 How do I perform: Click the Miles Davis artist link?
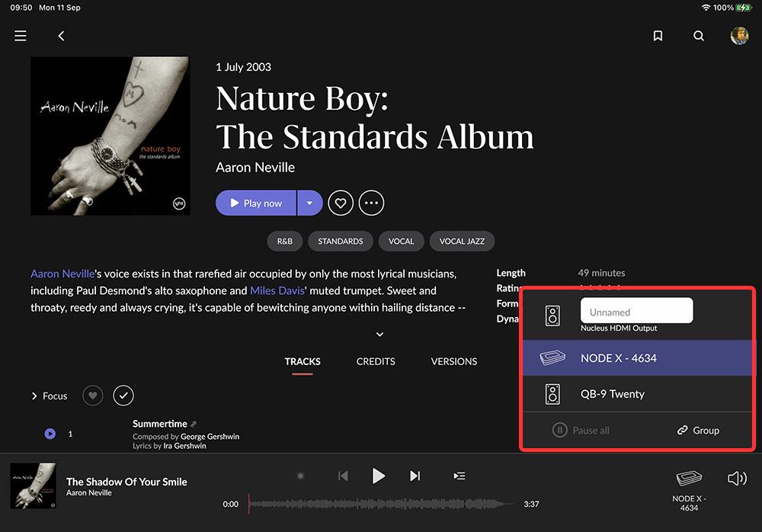pyautogui.click(x=277, y=290)
